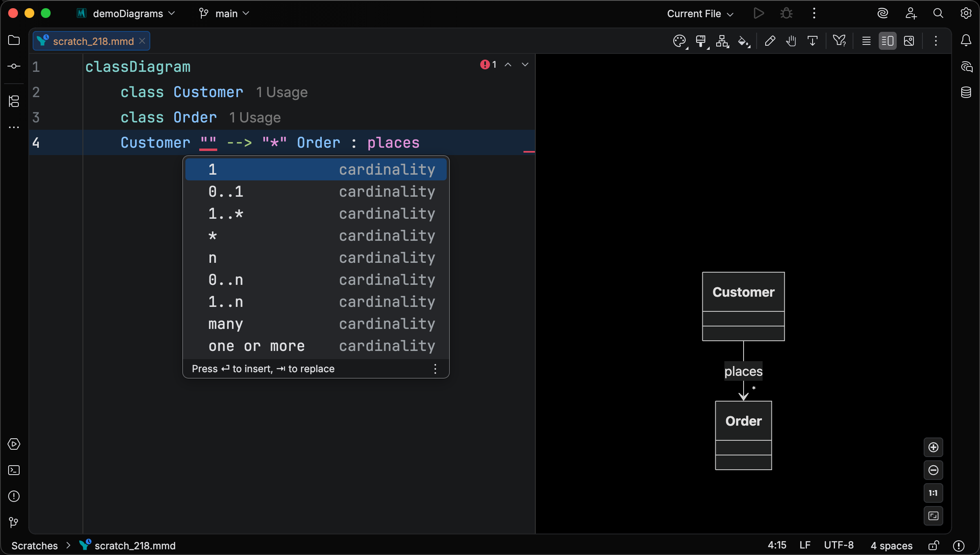Select cardinality option one or more
Screen dimensions: 980x555
[316, 346]
